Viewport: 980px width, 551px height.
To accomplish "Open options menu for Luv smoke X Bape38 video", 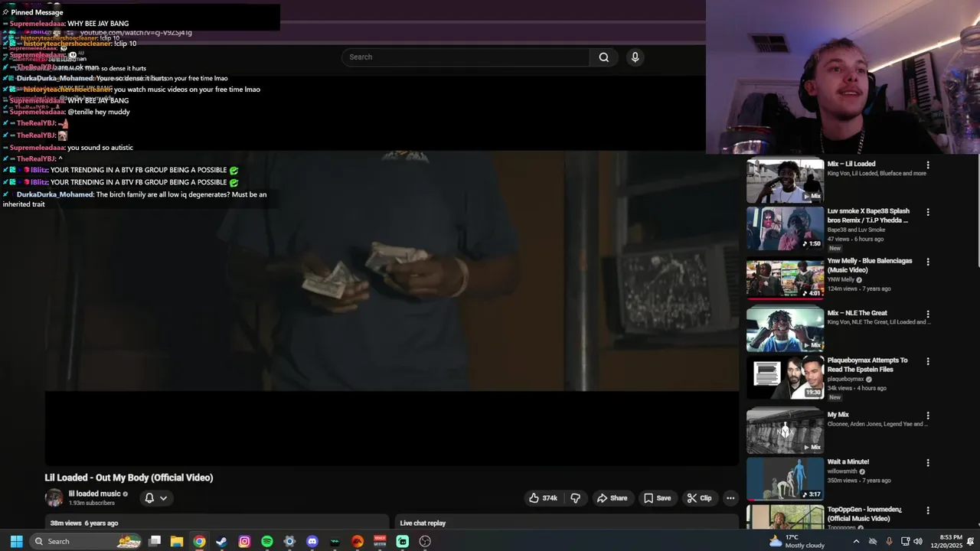I will coord(928,212).
